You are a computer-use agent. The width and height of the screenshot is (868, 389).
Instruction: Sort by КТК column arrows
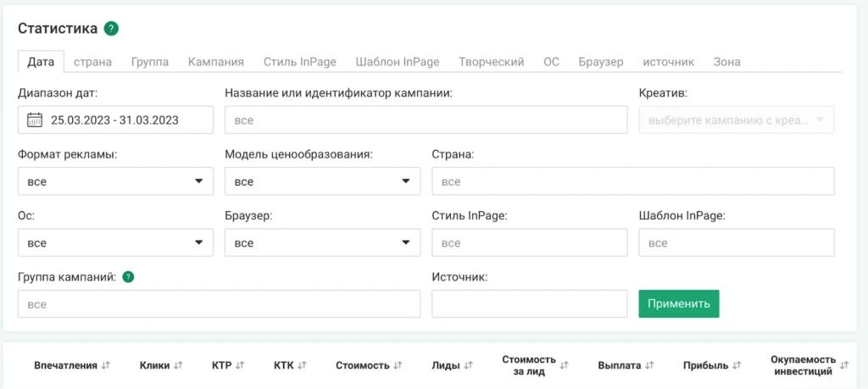pos(302,366)
